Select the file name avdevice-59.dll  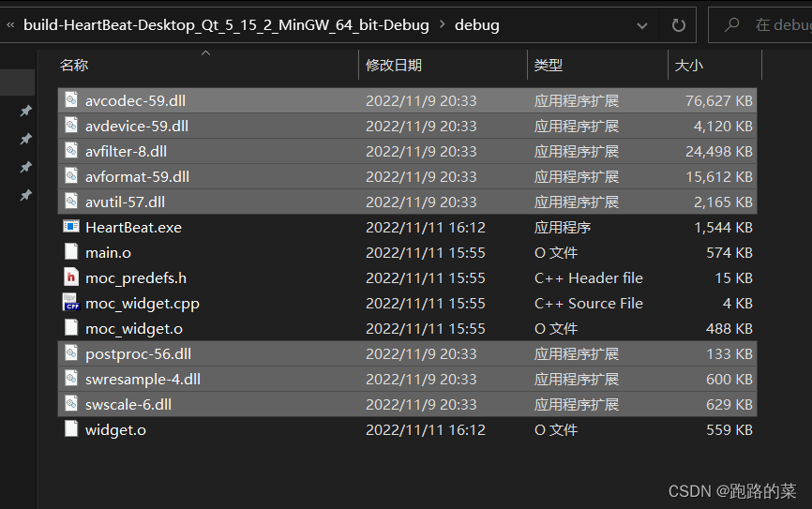(137, 126)
